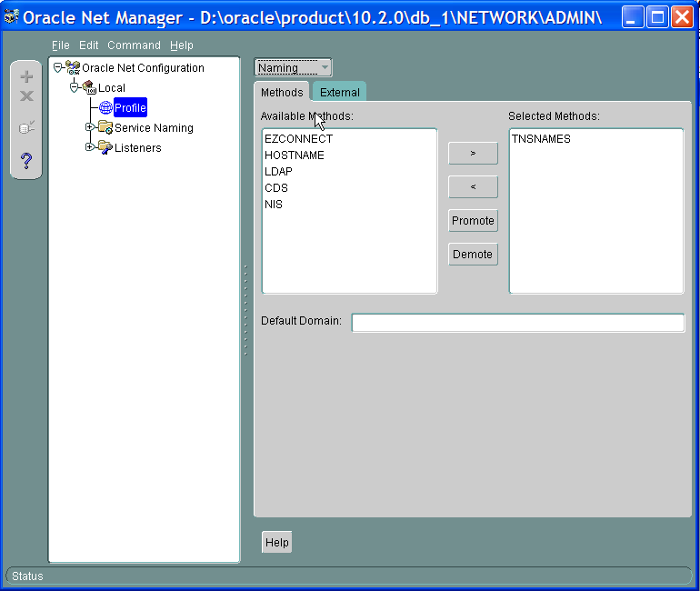700x591 pixels.
Task: Click the < move left button
Action: (473, 186)
